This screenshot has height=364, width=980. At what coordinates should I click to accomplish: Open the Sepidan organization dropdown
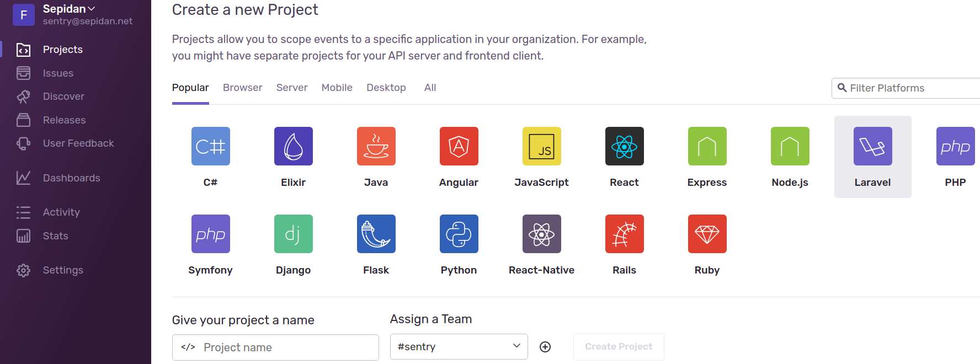tap(69, 9)
